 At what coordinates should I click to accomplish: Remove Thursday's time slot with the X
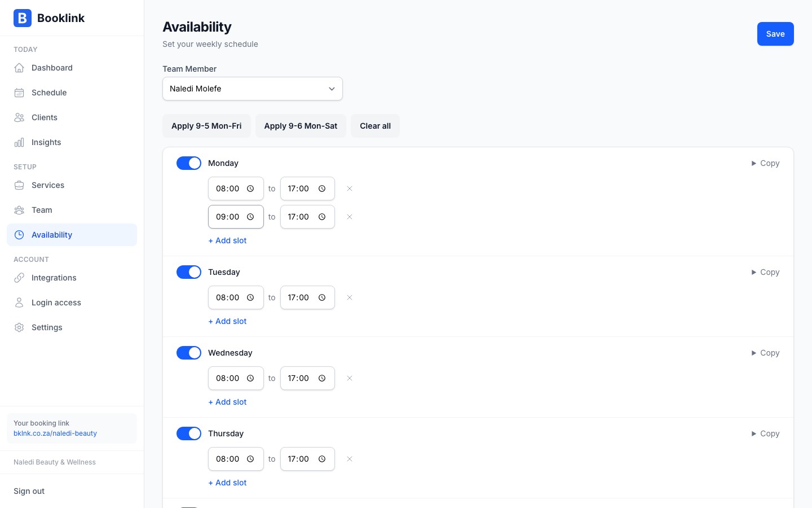coord(350,459)
